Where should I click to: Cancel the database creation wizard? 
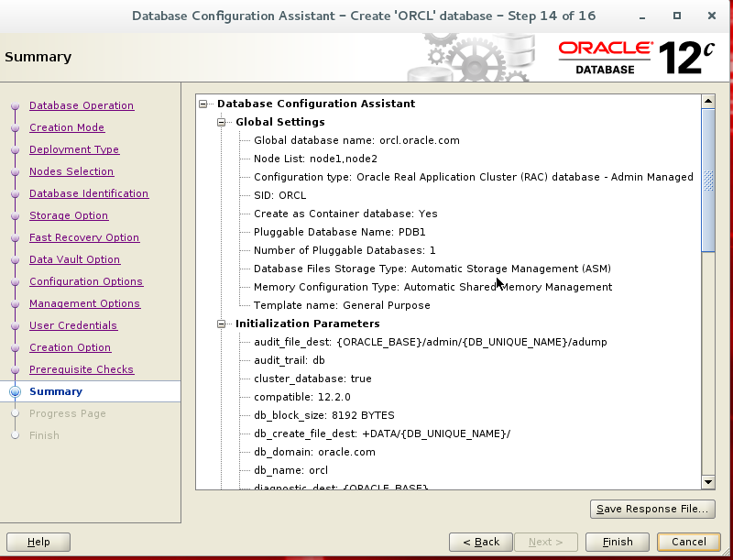[x=689, y=542]
